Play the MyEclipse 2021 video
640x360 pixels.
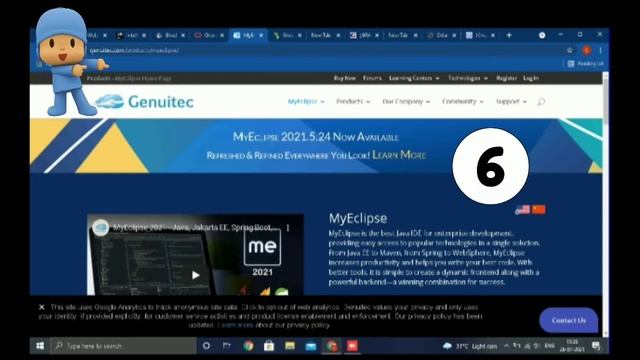[196, 275]
